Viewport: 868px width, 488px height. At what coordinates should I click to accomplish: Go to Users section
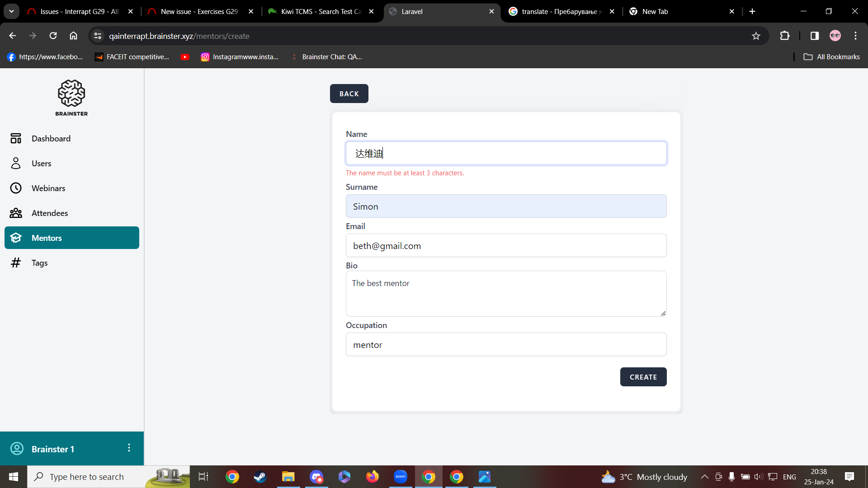pos(41,164)
